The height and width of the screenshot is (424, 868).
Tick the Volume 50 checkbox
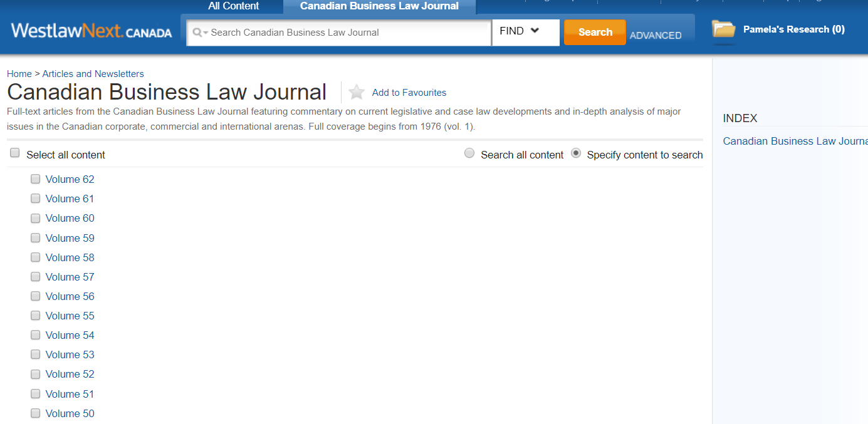tap(36, 413)
